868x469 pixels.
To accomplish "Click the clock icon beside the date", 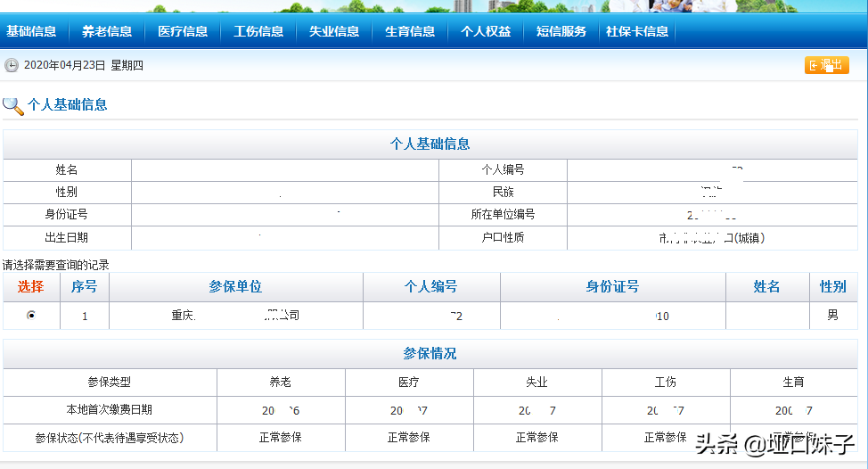I will [12, 65].
